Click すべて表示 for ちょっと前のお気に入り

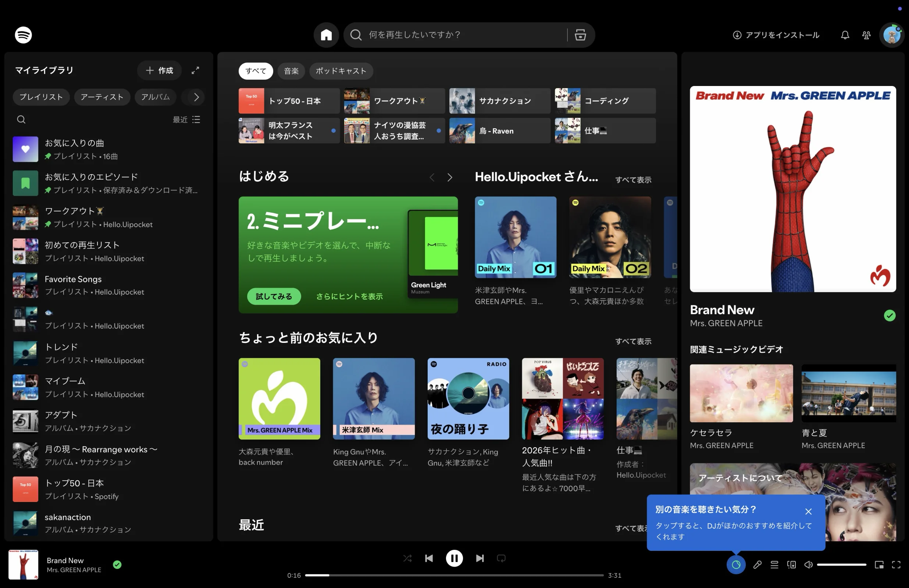pyautogui.click(x=633, y=341)
